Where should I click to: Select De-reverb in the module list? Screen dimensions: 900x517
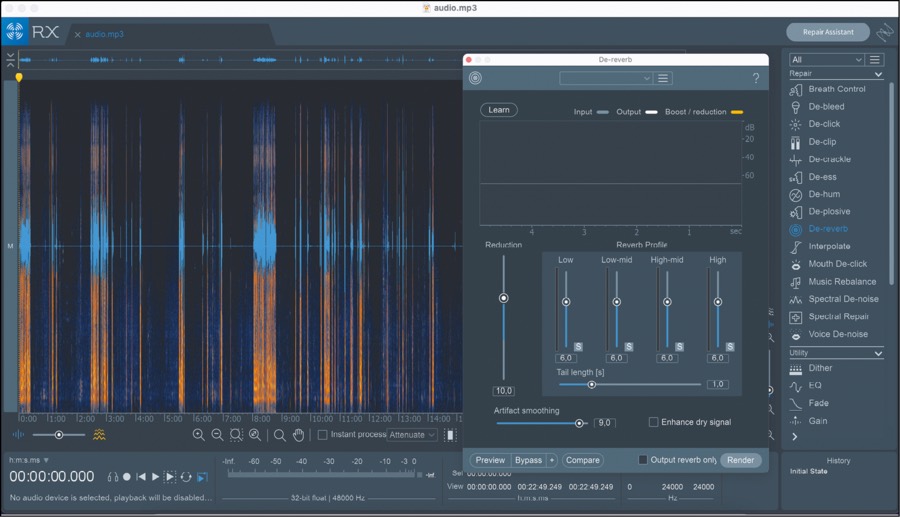(819, 228)
